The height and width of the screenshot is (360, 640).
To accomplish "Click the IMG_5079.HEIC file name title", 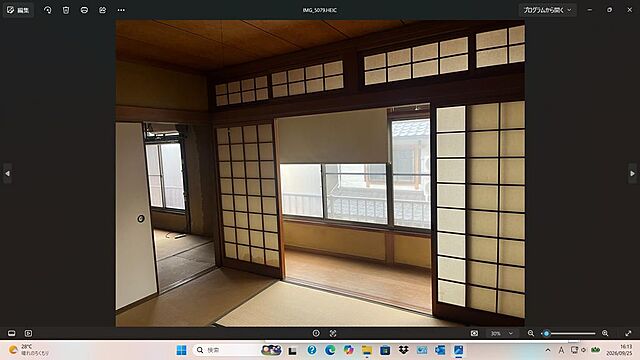I will click(320, 10).
